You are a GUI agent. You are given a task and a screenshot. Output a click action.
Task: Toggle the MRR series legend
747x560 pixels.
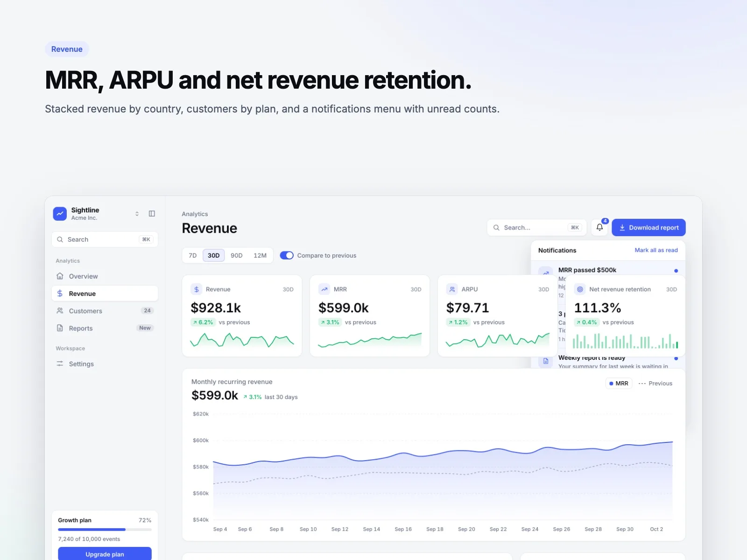(x=619, y=384)
